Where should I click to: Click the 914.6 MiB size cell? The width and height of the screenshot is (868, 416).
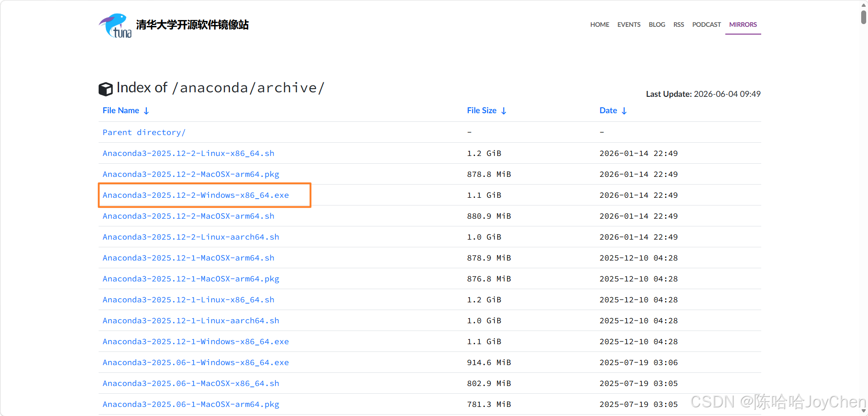(x=489, y=362)
